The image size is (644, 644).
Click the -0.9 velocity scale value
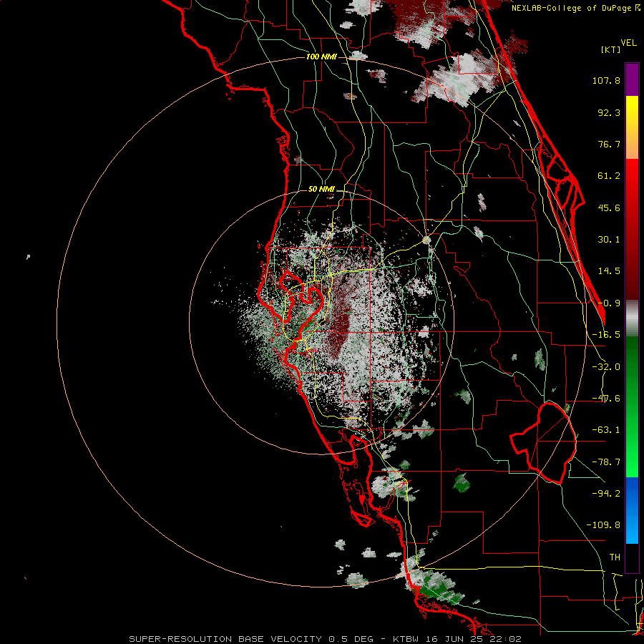[609, 303]
